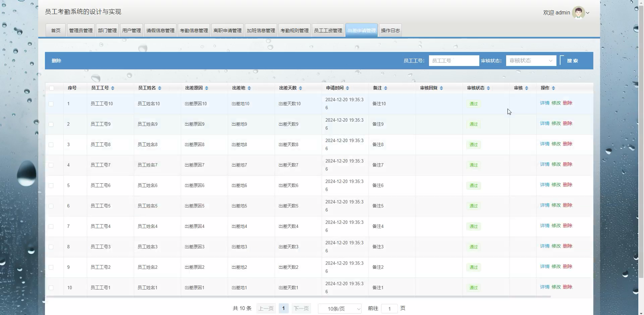
Task: Check the row for 员工工号8
Action: (51, 145)
